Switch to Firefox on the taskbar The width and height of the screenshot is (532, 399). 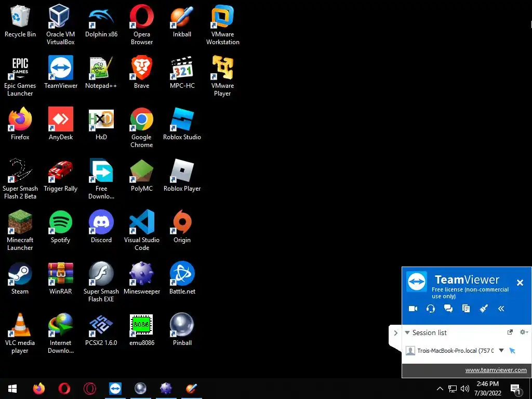[x=38, y=389]
